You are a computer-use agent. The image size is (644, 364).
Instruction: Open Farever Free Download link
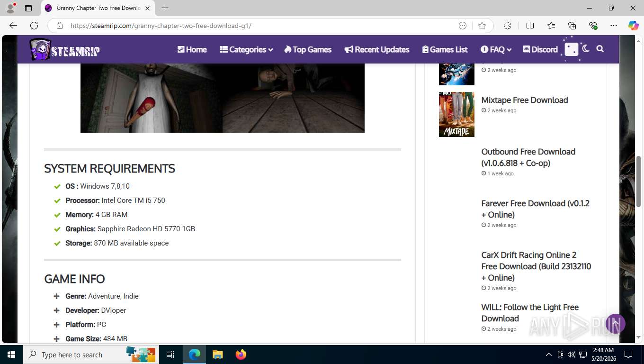(x=536, y=209)
